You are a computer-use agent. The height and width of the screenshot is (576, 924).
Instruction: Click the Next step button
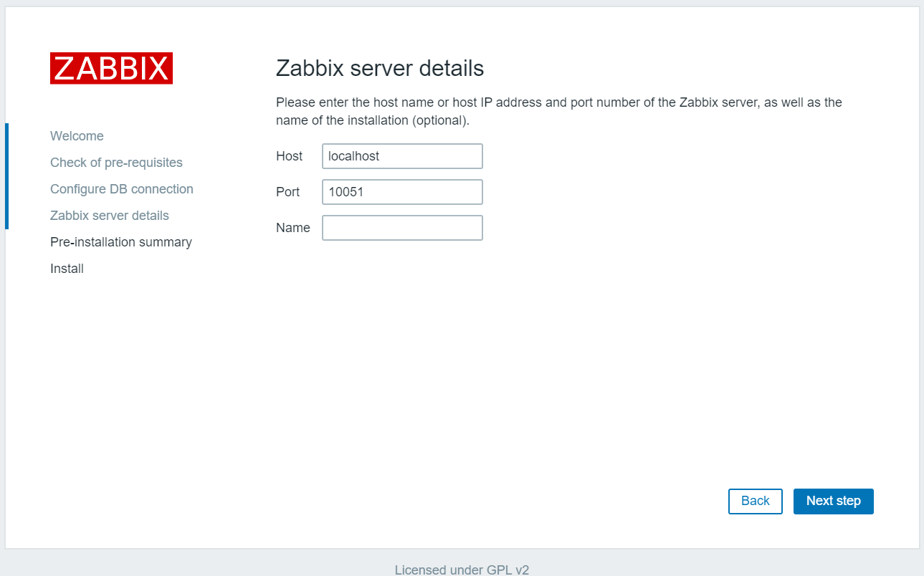[x=833, y=501]
